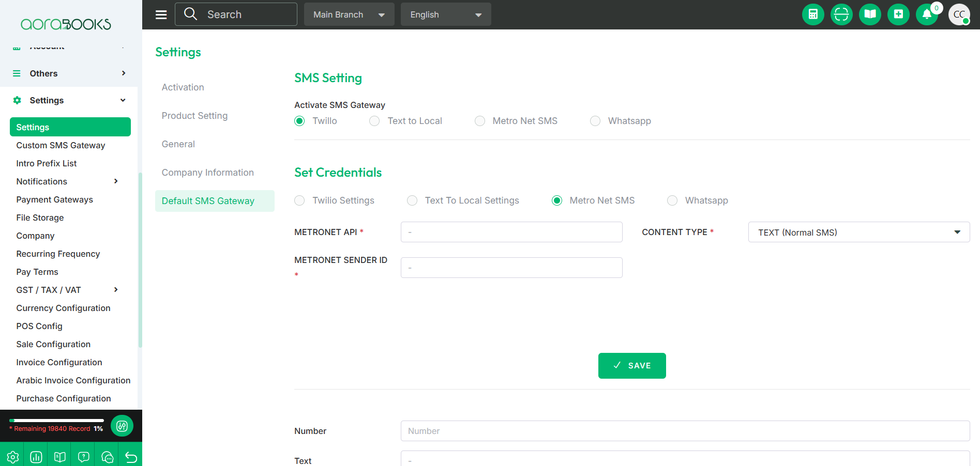Click the sidebar vertical scrollbar
Screen dimensions: 980x466
140,260
